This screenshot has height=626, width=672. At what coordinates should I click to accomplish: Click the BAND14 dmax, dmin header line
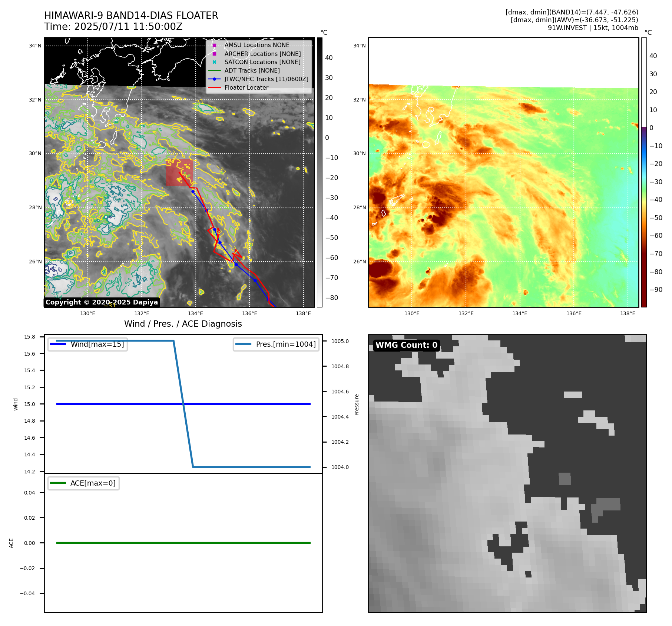(572, 12)
